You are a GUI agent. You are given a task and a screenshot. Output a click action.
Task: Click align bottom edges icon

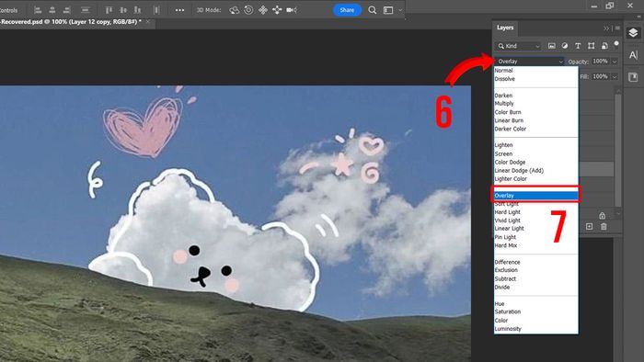[138, 10]
